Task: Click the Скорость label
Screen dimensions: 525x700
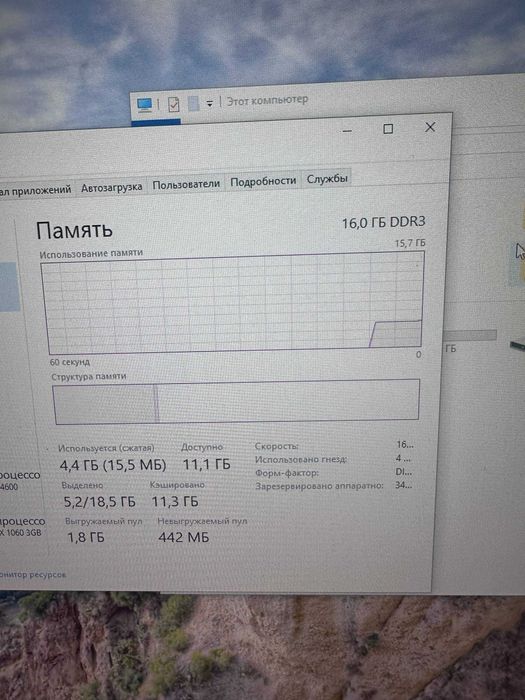Action: (277, 446)
